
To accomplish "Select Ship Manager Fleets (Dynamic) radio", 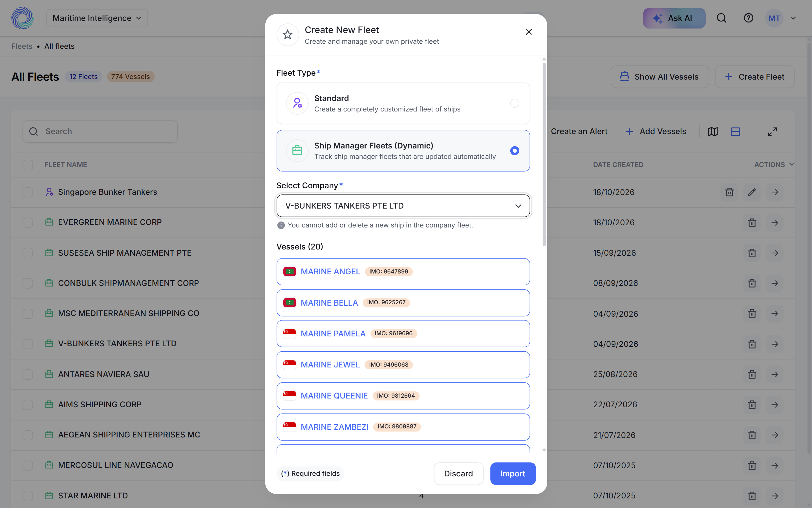I will 514,150.
